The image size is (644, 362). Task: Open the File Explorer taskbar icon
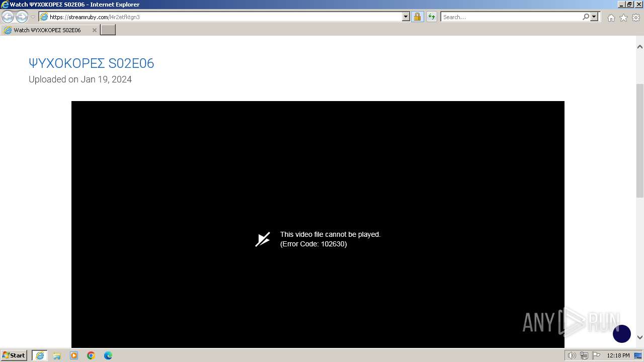[x=57, y=355]
